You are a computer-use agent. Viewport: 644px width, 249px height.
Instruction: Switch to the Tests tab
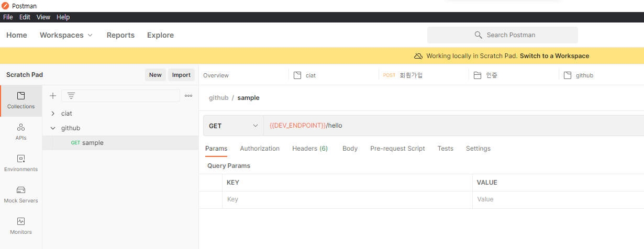pos(446,149)
